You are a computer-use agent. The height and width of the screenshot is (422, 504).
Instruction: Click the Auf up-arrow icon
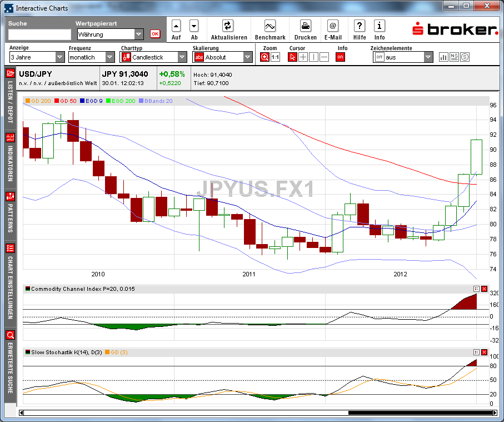[x=176, y=26]
